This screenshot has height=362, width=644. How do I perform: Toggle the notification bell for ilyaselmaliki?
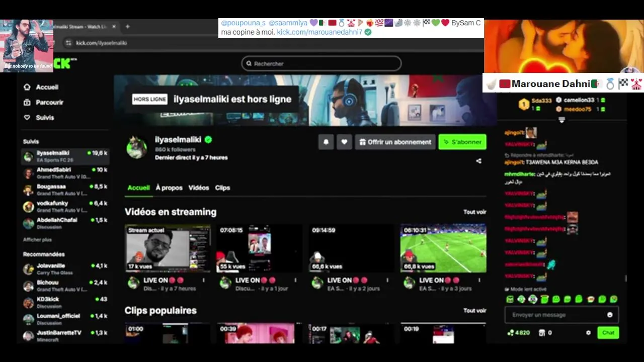[326, 142]
